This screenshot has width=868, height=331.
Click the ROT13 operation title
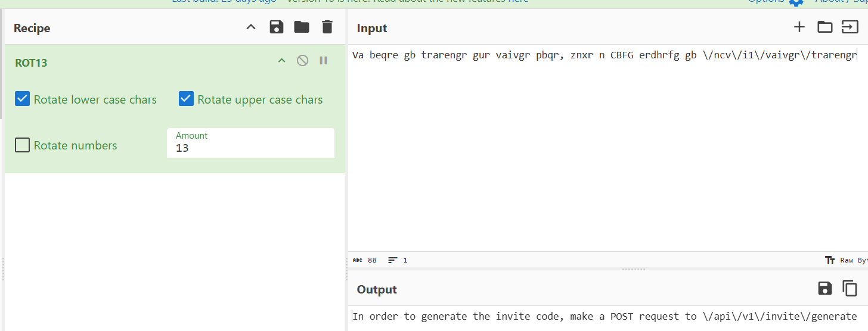coord(31,63)
